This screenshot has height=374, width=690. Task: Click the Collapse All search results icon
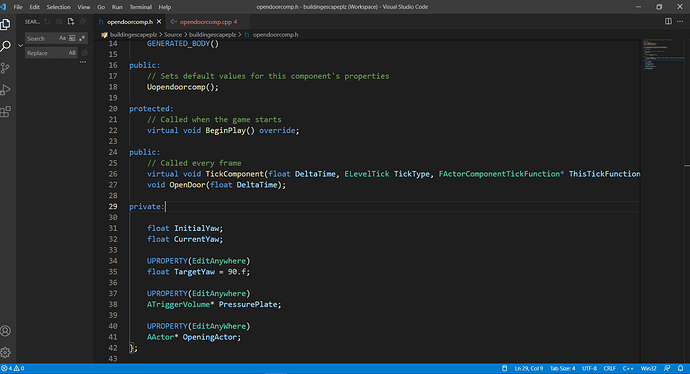pyautogui.click(x=83, y=22)
